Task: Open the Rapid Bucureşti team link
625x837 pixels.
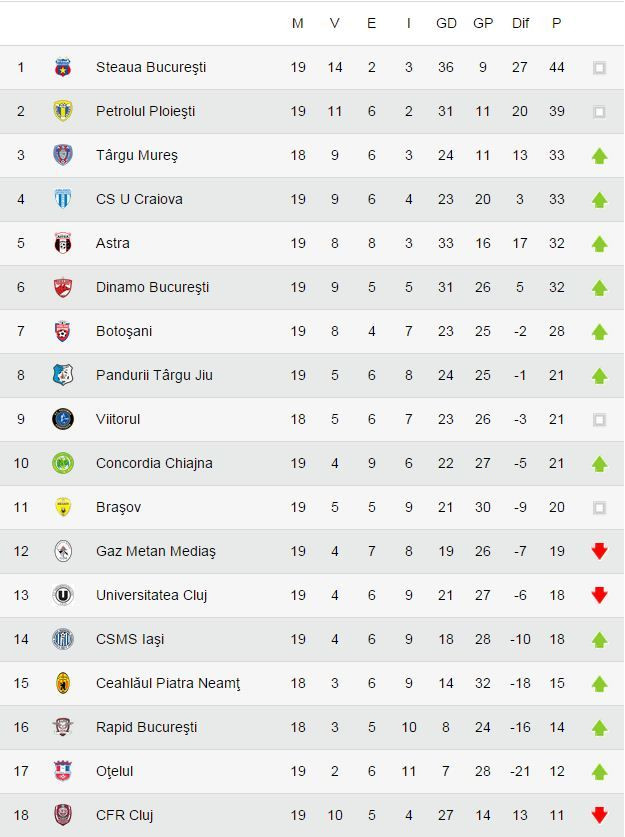Action: pyautogui.click(x=146, y=727)
